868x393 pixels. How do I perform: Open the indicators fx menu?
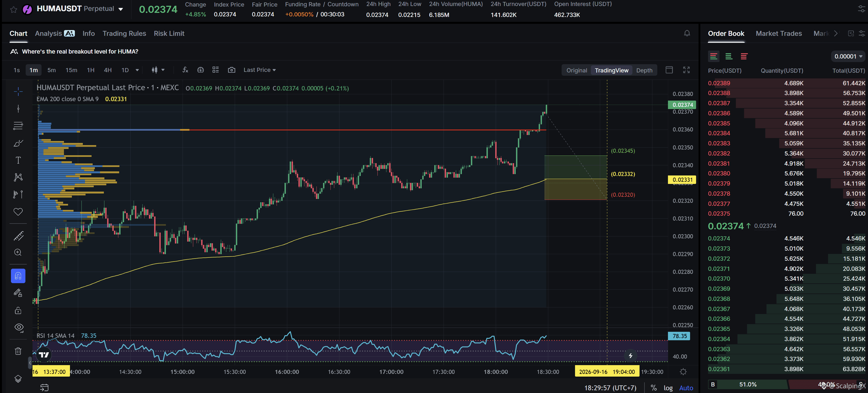tap(185, 70)
